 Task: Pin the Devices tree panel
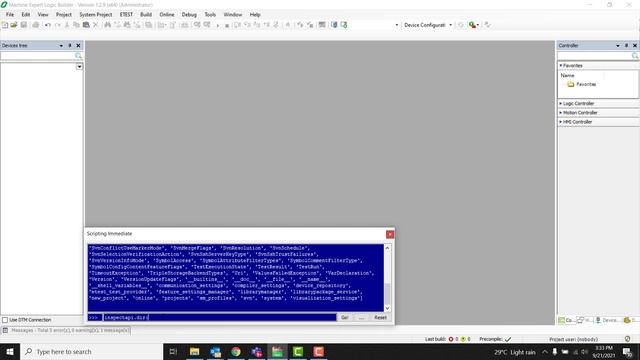coord(70,45)
